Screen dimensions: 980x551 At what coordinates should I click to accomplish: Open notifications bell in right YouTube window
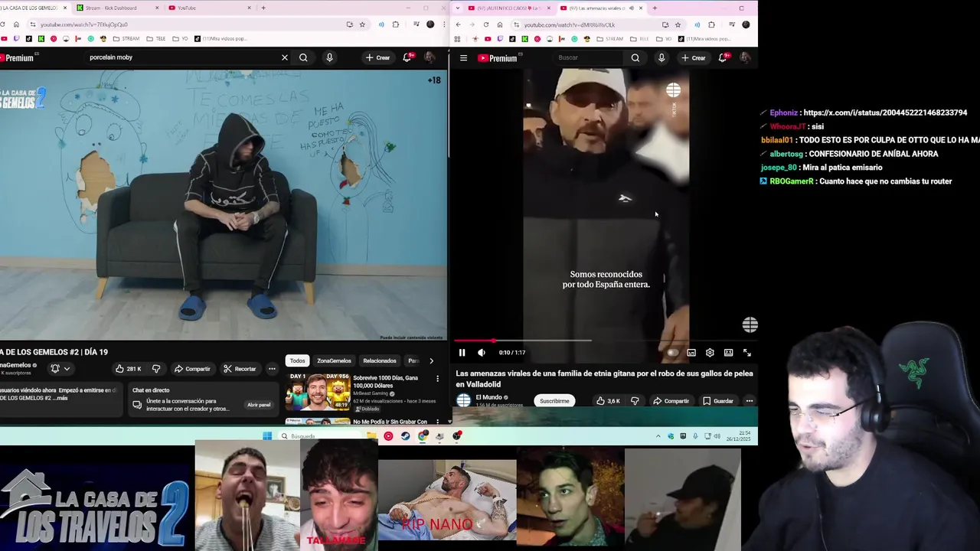click(x=723, y=58)
